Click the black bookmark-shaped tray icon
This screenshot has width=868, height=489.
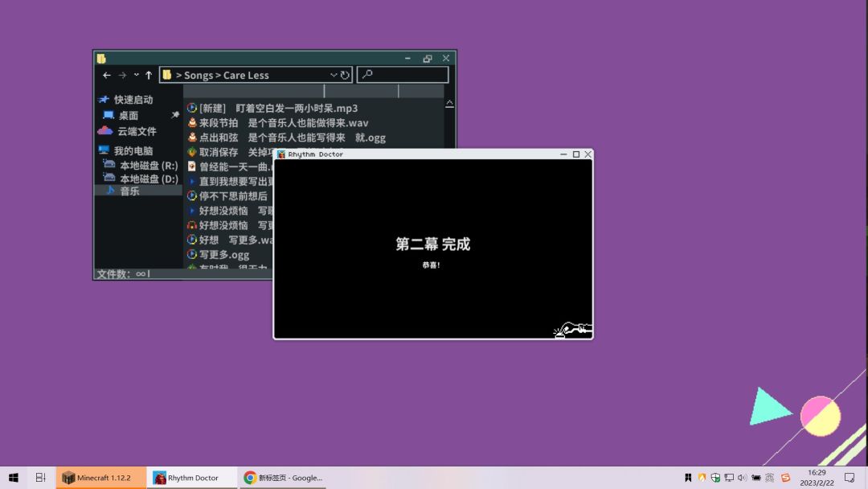[688, 478]
